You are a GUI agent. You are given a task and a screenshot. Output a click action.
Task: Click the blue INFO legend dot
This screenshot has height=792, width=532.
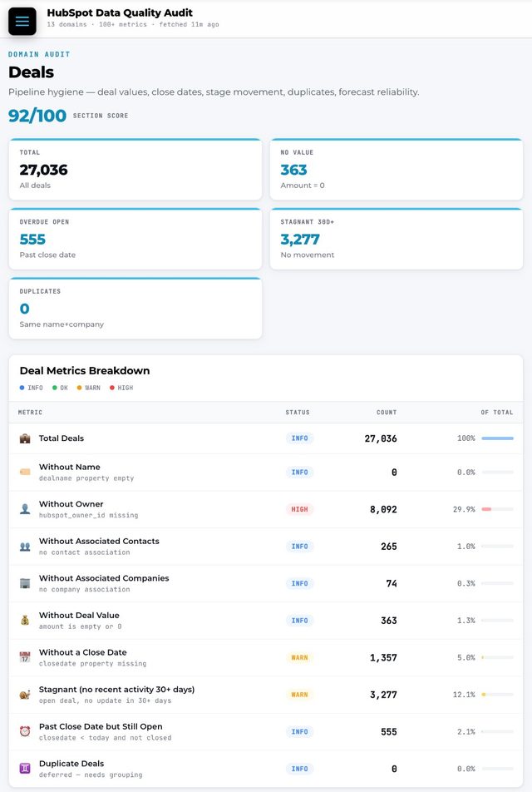click(22, 388)
